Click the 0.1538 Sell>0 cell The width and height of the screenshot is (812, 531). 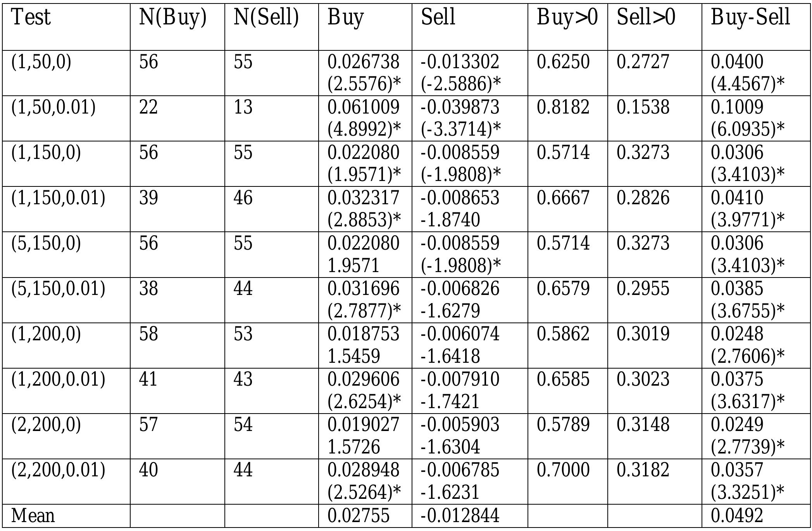[643, 107]
